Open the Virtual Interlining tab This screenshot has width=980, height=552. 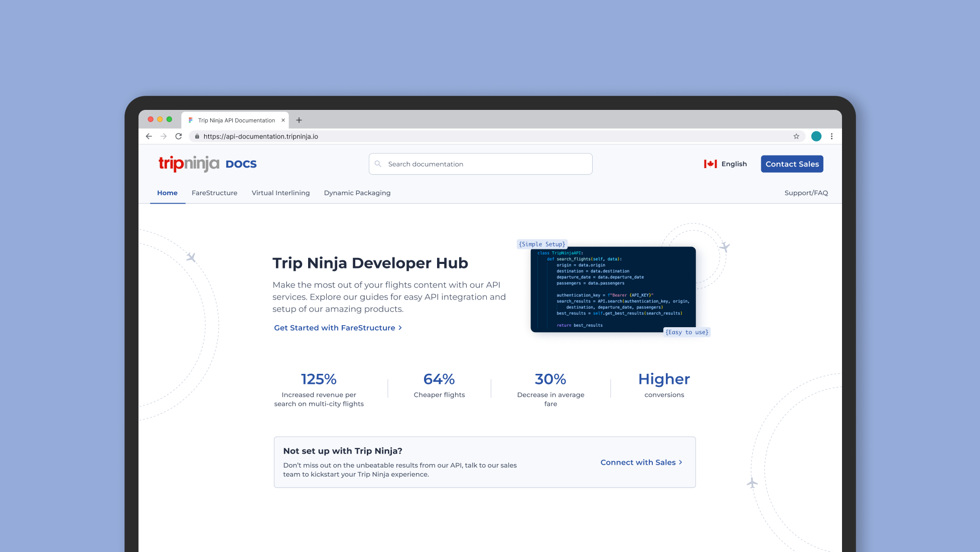281,193
